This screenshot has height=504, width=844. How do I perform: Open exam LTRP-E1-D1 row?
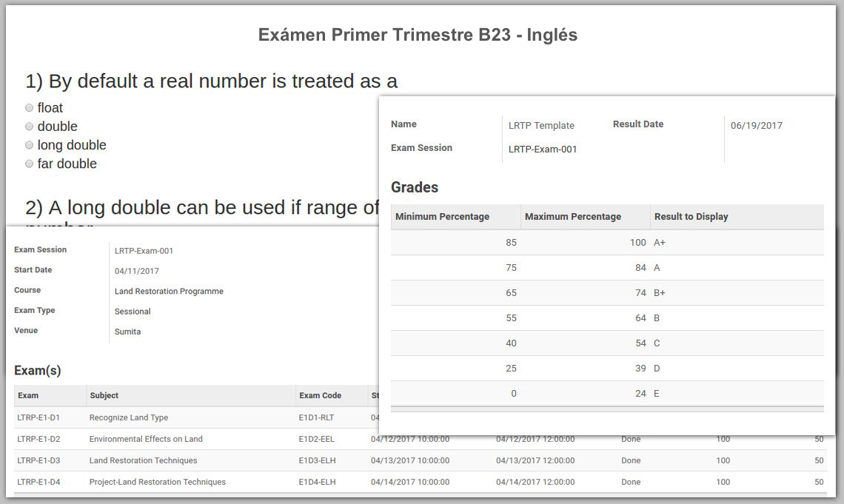point(38,417)
